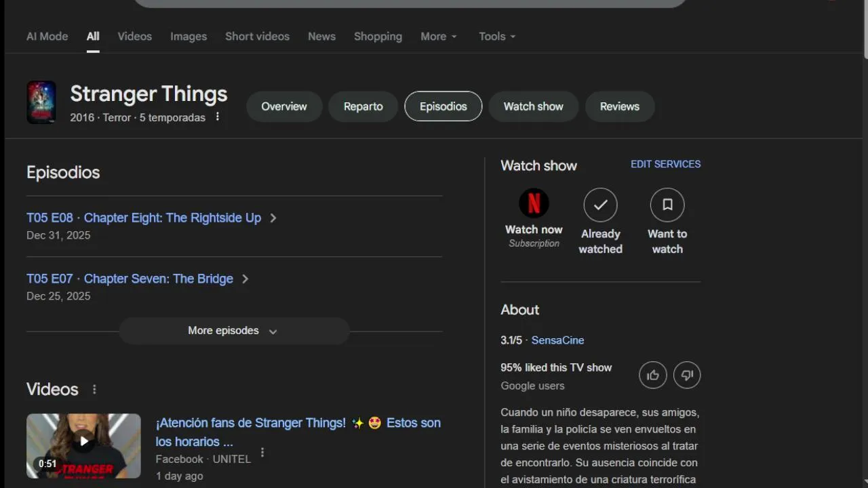868x488 pixels.
Task: Click the Dec 25, 2025 episode date
Action: 58,296
